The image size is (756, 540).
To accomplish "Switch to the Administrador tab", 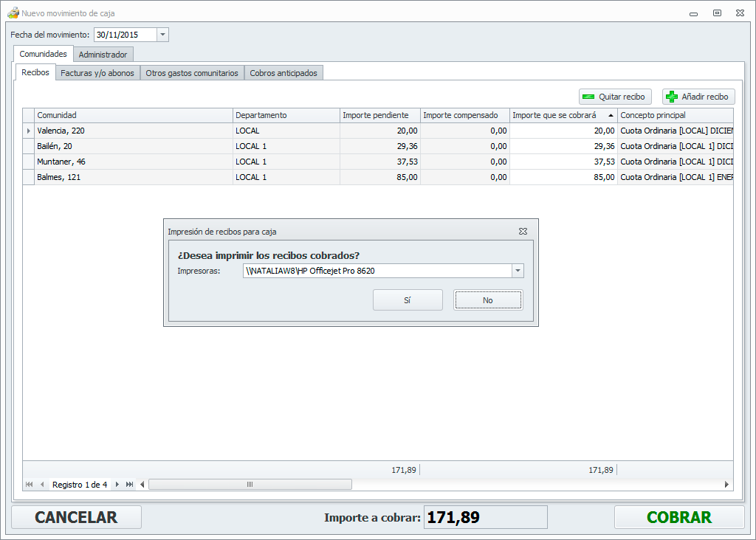I will click(x=103, y=55).
